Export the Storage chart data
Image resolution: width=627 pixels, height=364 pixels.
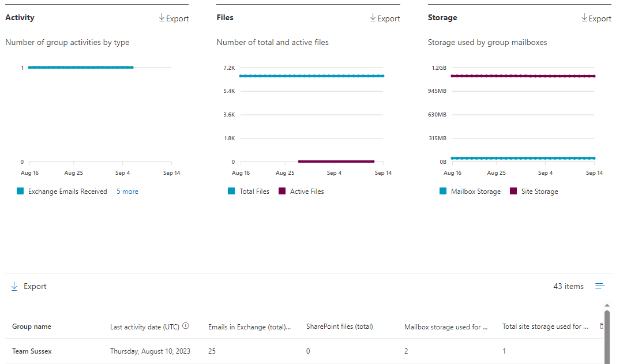(596, 18)
